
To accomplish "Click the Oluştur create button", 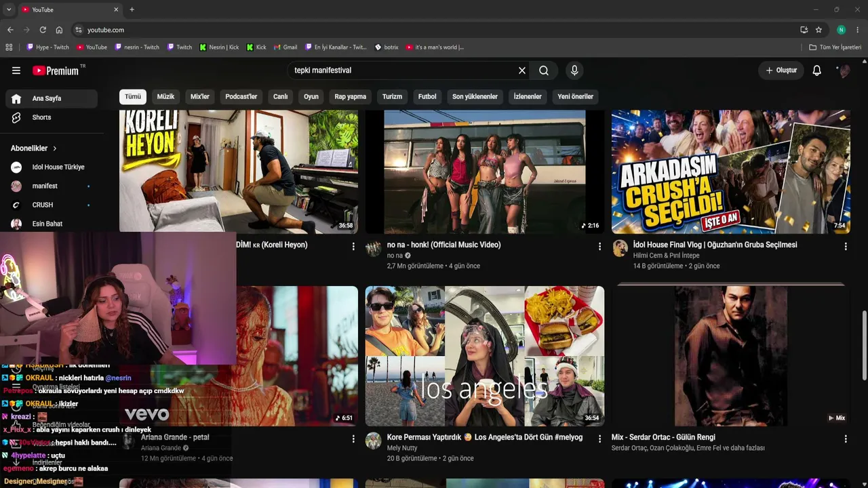I will pos(781,70).
